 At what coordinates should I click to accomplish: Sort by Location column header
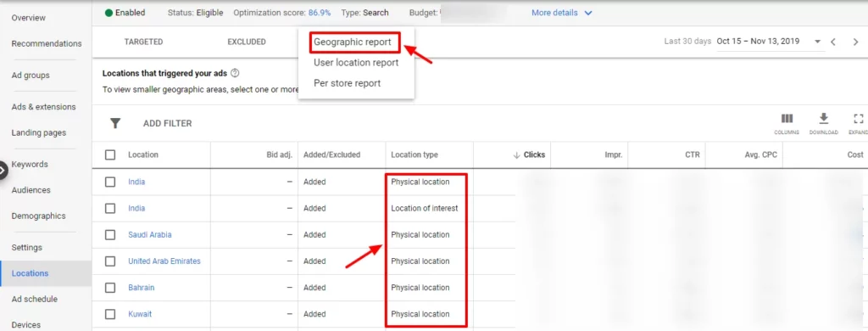point(142,154)
